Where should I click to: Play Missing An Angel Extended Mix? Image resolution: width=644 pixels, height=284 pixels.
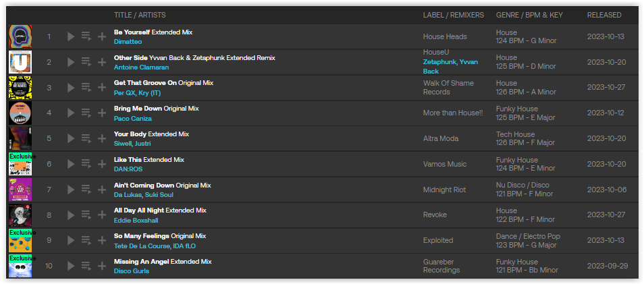point(71,266)
